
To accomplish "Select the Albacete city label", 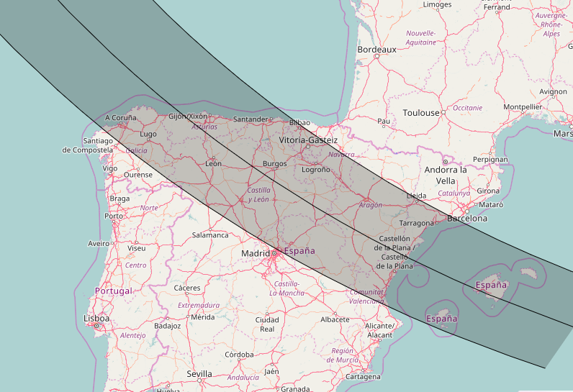I will pos(335,319).
